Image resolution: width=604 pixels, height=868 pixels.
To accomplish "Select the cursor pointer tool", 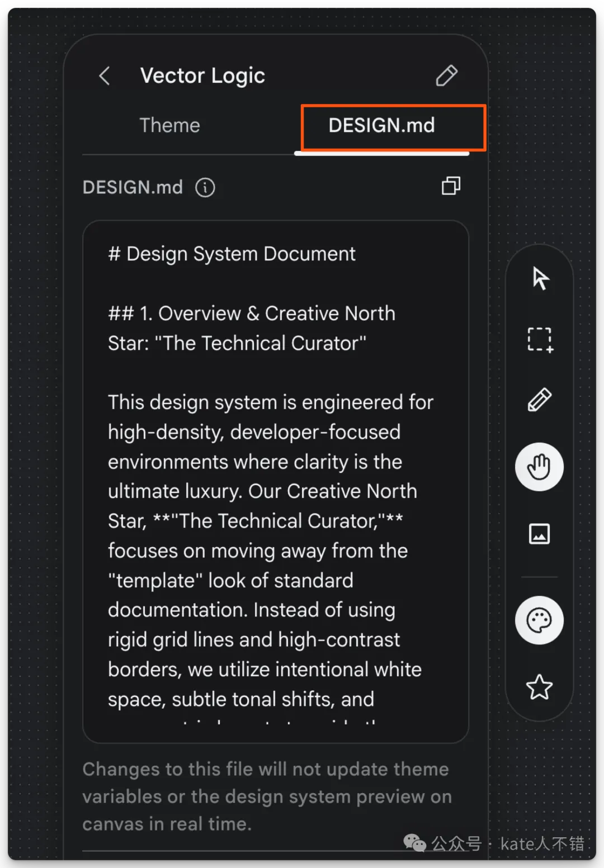I will point(540,278).
